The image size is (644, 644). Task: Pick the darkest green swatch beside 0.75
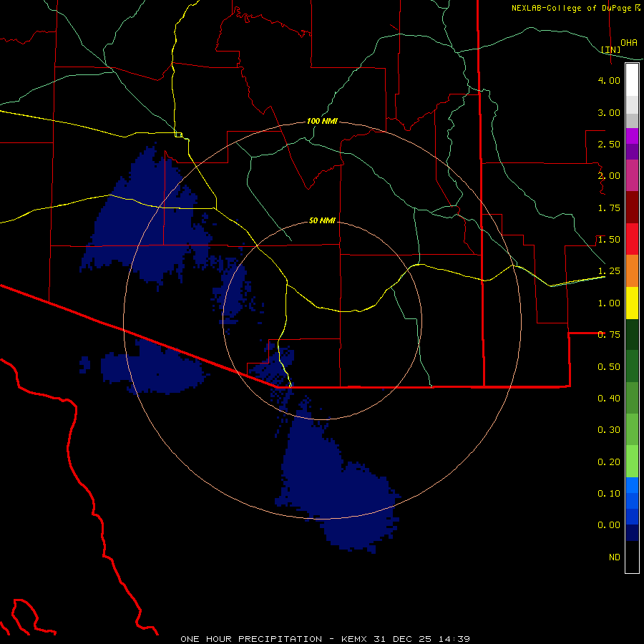pos(632,334)
